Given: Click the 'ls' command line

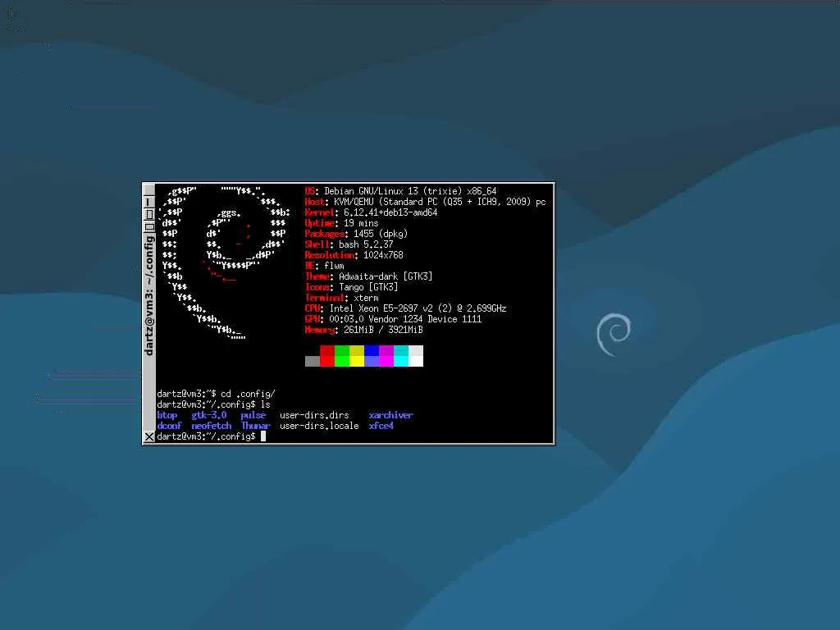Looking at the screenshot, I should [266, 404].
